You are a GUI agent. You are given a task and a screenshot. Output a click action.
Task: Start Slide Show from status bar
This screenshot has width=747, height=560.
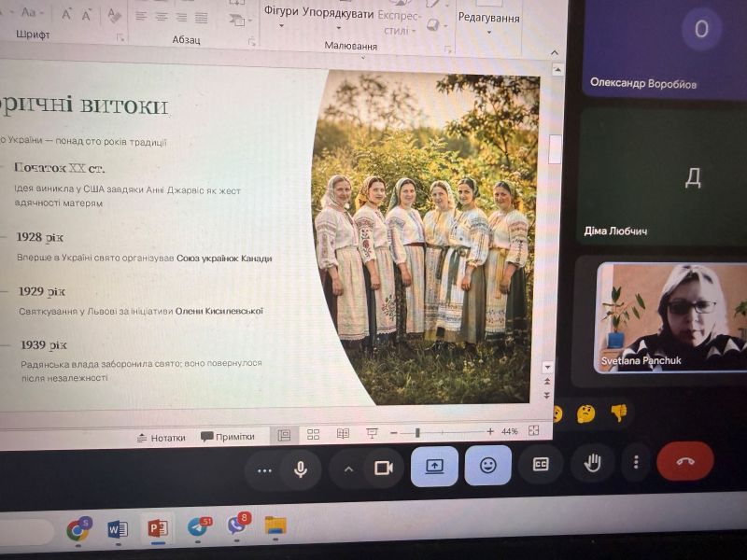pos(372,433)
